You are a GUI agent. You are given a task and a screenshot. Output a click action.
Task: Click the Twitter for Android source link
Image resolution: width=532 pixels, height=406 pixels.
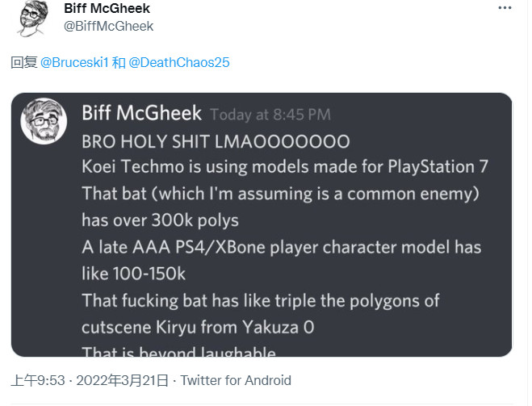[x=236, y=380]
